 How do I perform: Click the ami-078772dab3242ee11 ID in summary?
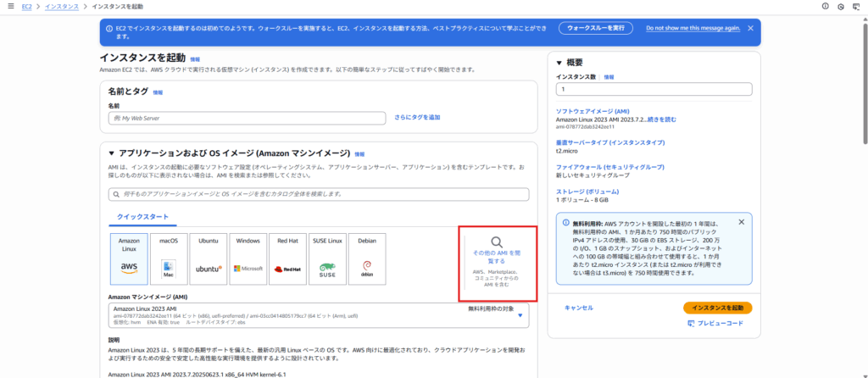click(585, 126)
